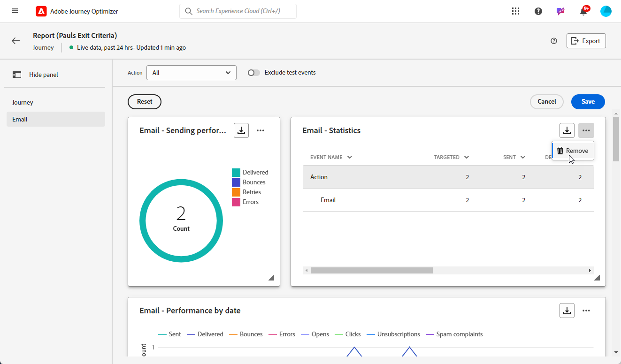Image resolution: width=621 pixels, height=364 pixels.
Task: Click the Reset button
Action: 145,101
